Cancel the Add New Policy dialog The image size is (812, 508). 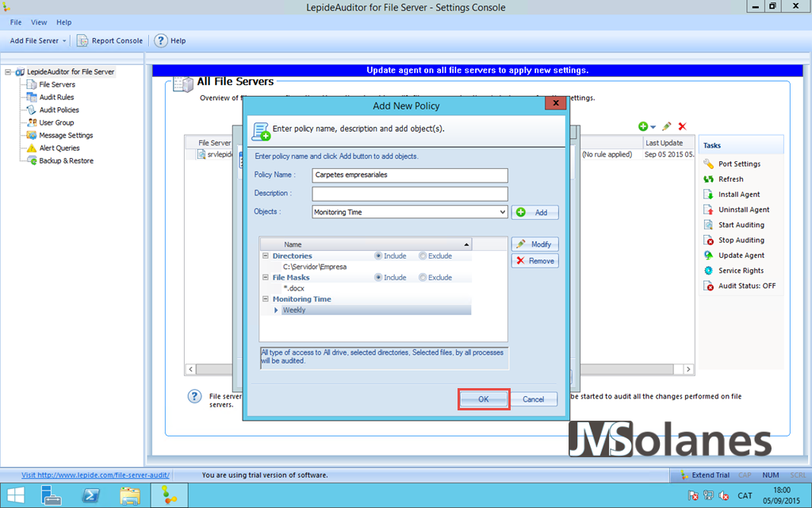(534, 399)
